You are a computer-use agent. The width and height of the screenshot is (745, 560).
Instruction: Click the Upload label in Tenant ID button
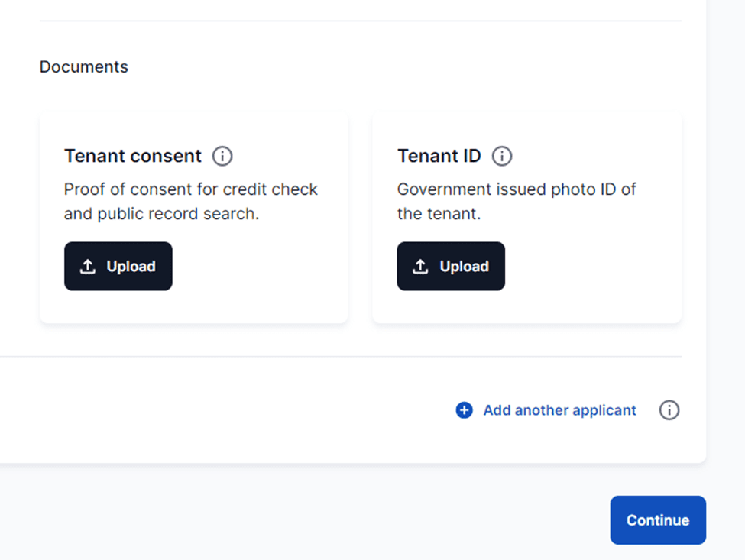pyautogui.click(x=465, y=267)
